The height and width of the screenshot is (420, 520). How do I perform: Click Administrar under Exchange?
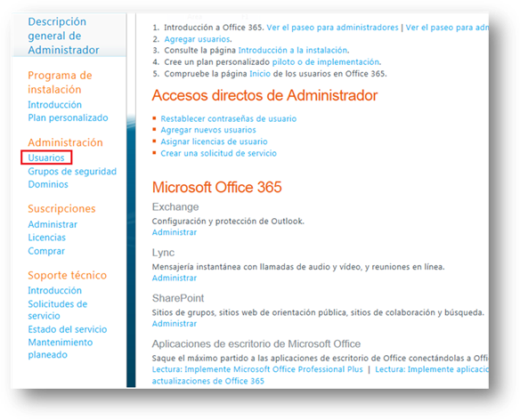175,232
